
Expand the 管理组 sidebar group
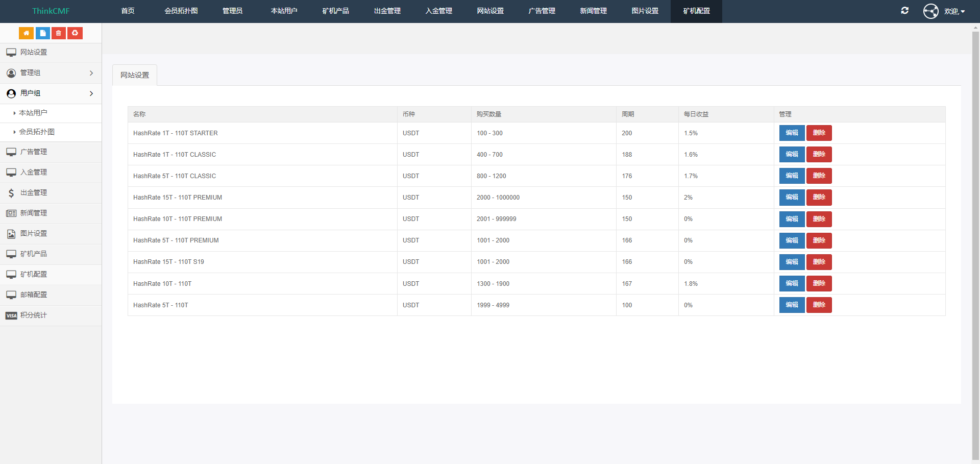[x=51, y=73]
